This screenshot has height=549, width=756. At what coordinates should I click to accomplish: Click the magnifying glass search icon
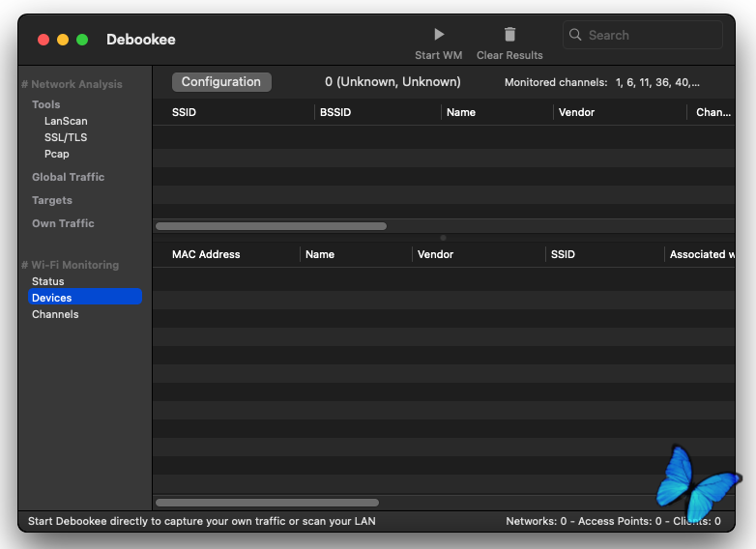pos(576,35)
